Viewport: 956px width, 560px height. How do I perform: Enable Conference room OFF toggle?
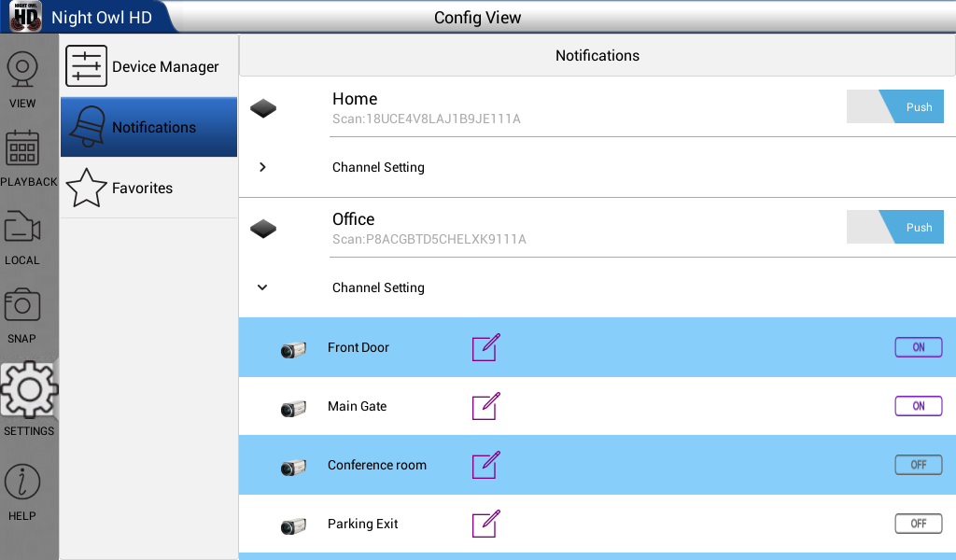tap(919, 465)
